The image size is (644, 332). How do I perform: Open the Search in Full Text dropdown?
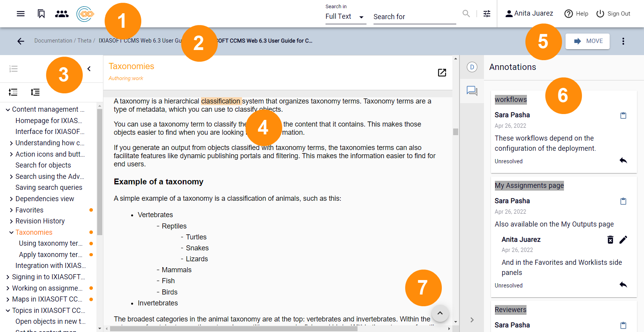(346, 16)
